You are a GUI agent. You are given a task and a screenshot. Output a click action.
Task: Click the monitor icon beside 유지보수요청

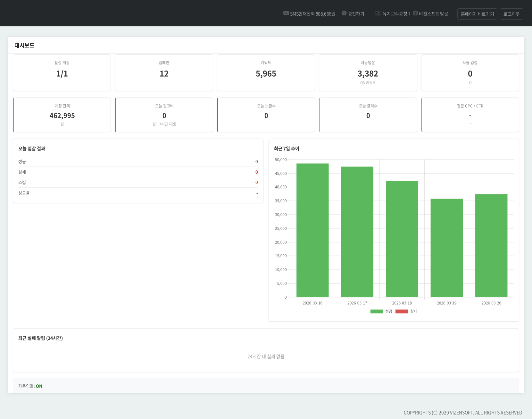click(x=378, y=13)
